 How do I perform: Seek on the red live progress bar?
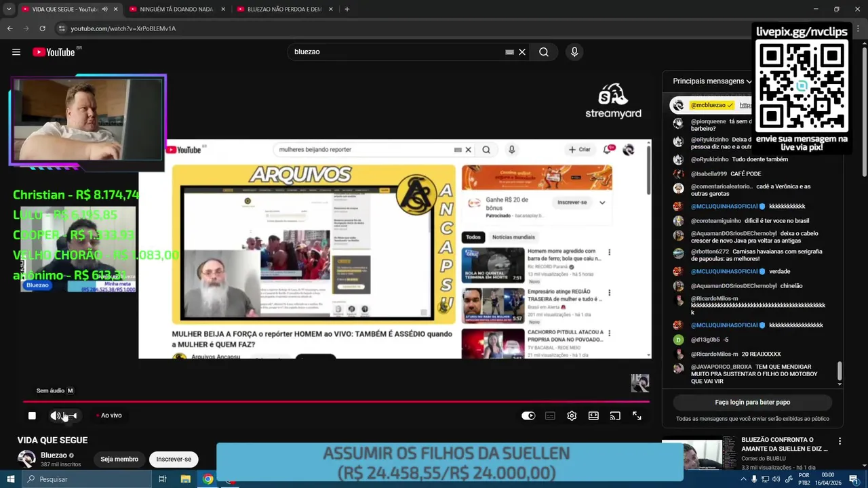(x=336, y=401)
